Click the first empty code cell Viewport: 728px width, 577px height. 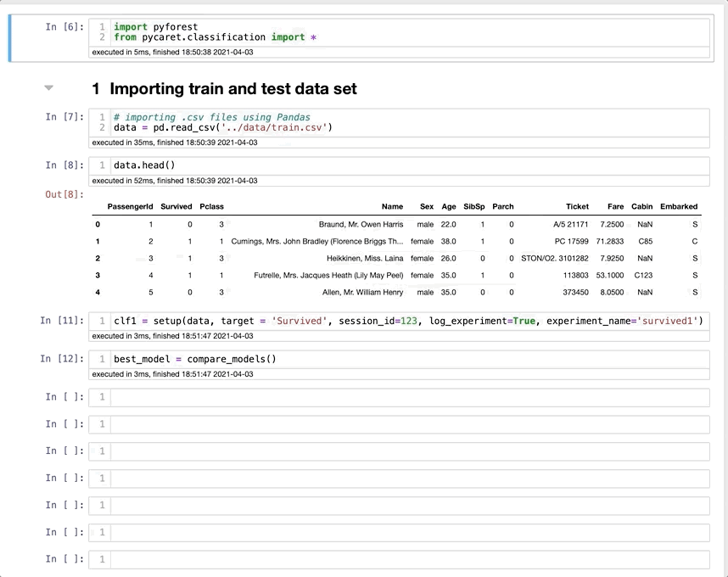407,397
